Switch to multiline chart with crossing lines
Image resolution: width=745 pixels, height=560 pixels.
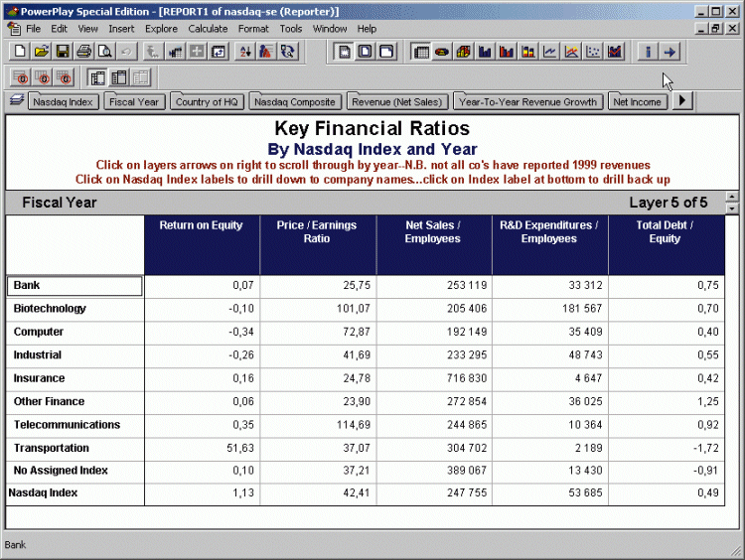[571, 52]
